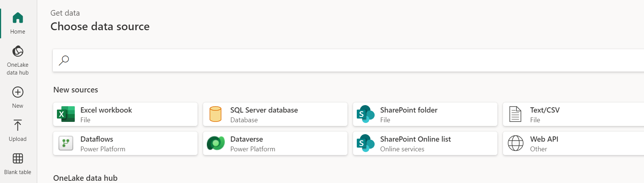Image resolution: width=644 pixels, height=183 pixels.
Task: Open the OneLake data hub sidebar icon
Action: click(x=18, y=51)
